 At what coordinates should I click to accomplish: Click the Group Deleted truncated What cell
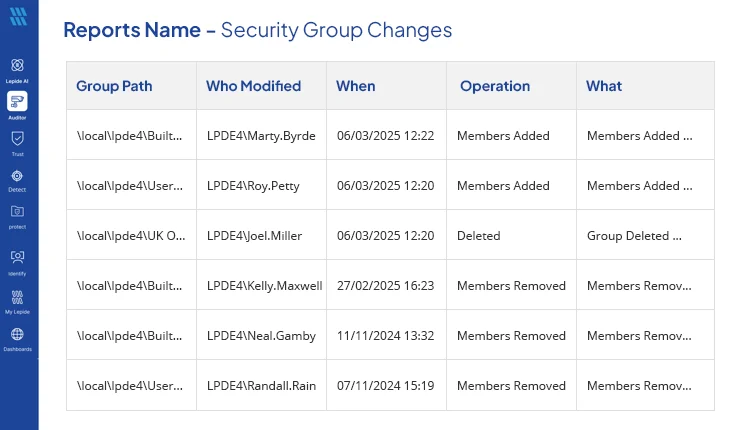(634, 236)
